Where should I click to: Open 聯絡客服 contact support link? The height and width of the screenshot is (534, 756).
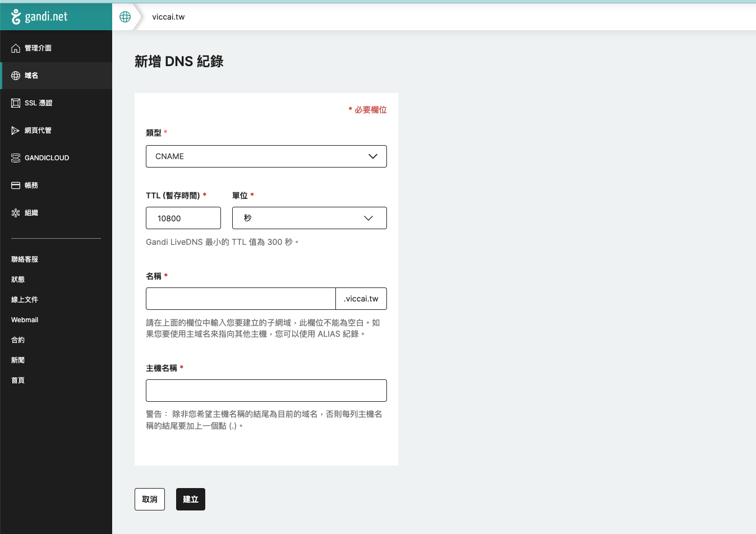tap(25, 259)
